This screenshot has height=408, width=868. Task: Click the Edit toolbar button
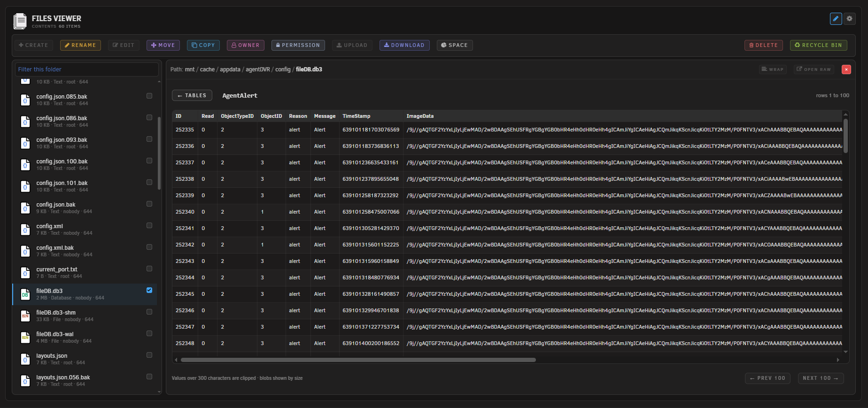(124, 45)
